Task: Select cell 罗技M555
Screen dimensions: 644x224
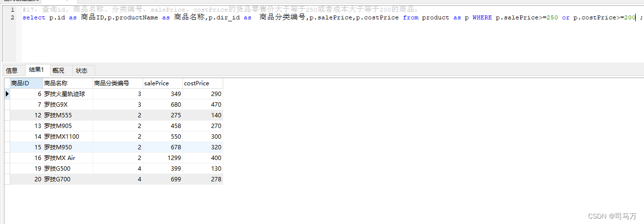Action: [x=68, y=115]
